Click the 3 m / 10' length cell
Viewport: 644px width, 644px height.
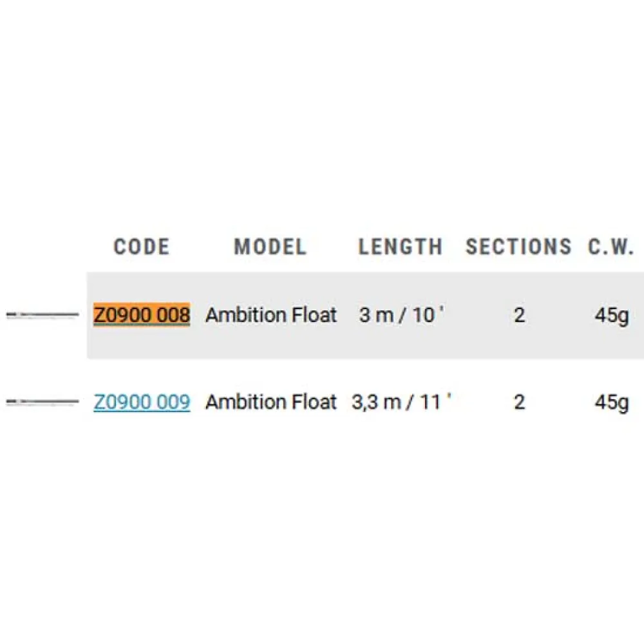pyautogui.click(x=401, y=315)
